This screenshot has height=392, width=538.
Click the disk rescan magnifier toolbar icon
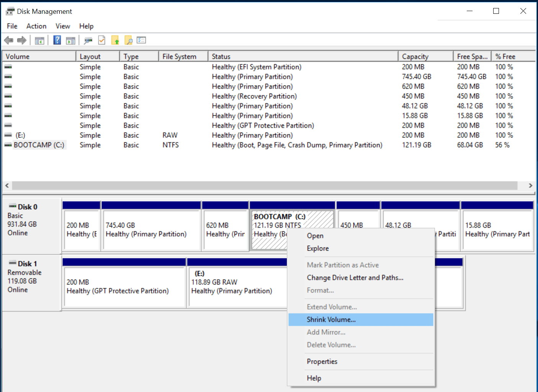[88, 40]
